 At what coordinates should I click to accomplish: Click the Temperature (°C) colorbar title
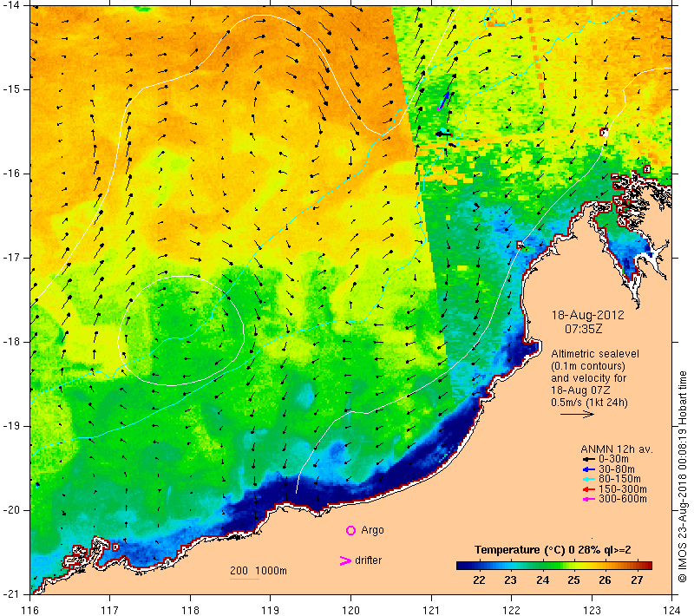553,550
